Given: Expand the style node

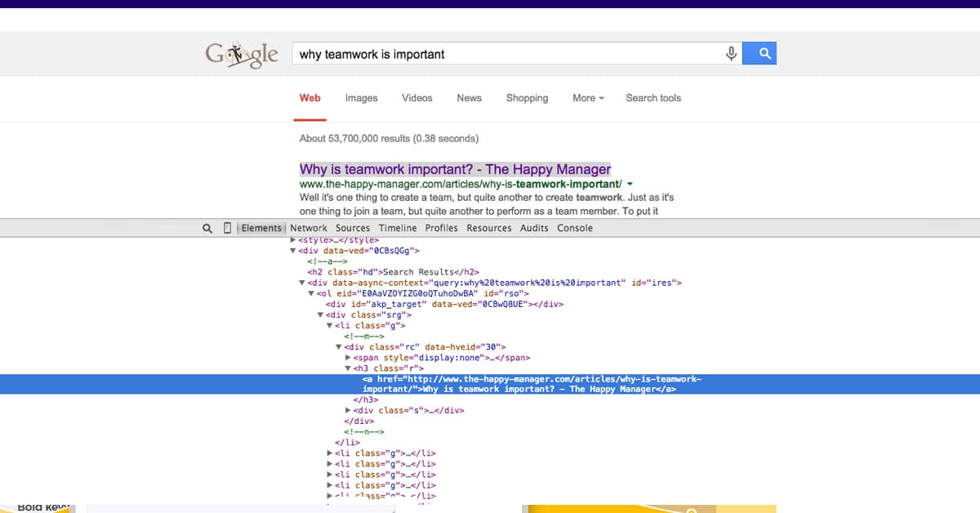Looking at the screenshot, I should (293, 240).
